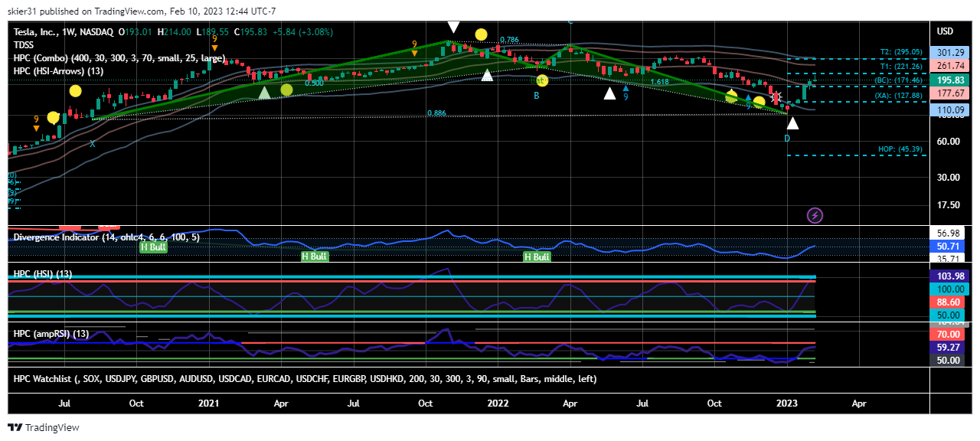Click the 261.74 price axis label
The width and height of the screenshot is (980, 441).
(950, 67)
